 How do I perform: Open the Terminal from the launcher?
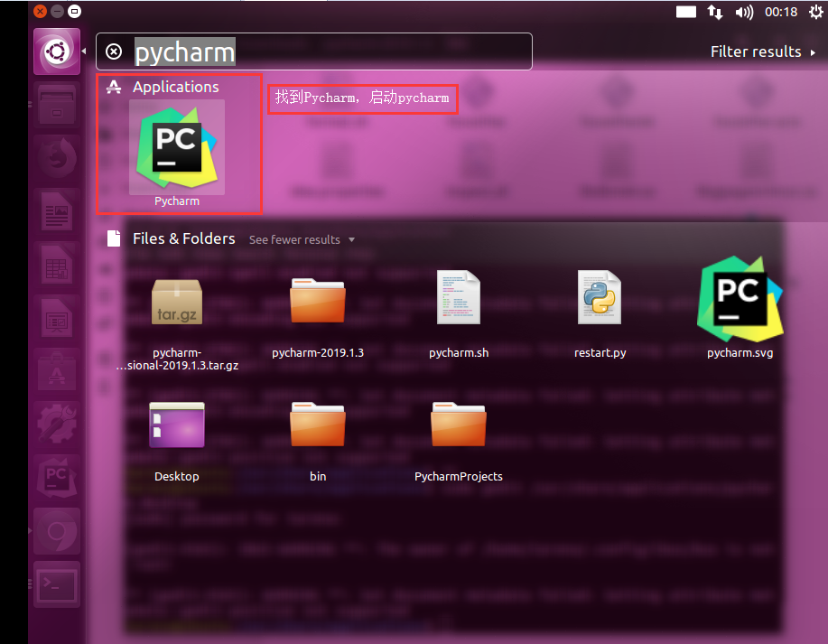tap(56, 584)
